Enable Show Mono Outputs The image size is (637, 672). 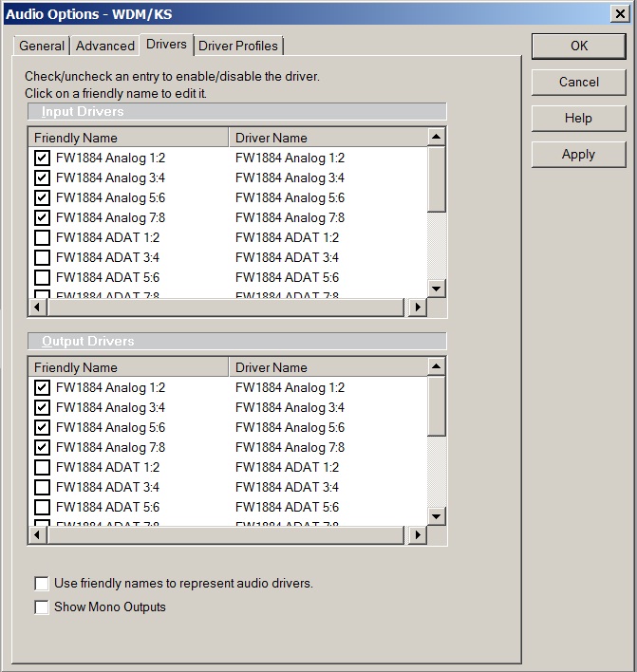pyautogui.click(x=42, y=607)
